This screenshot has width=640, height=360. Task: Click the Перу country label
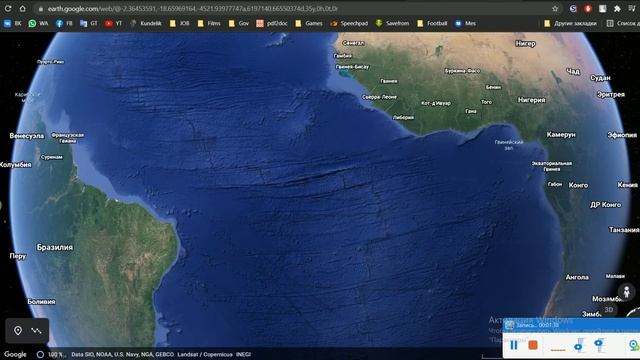18,256
